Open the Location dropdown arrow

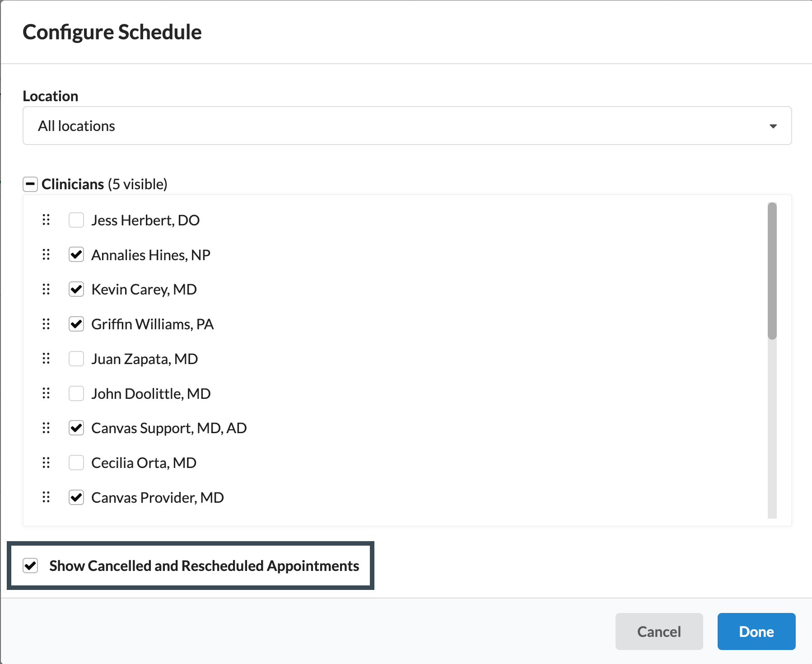773,126
